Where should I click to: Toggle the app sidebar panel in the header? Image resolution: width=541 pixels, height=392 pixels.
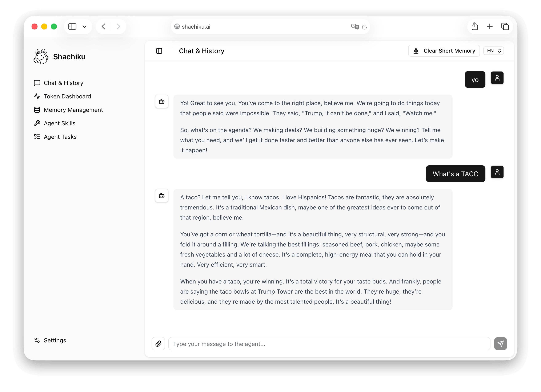[159, 51]
